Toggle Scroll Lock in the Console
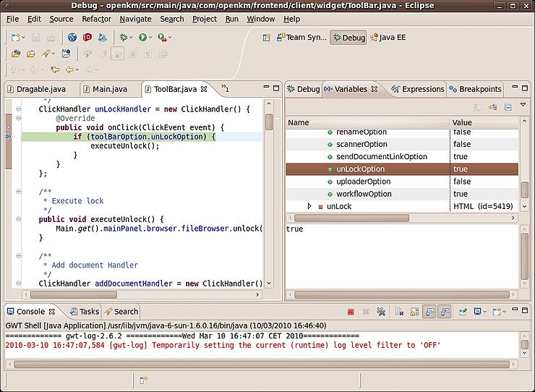Screen dimensions: 535x392 tap(414, 312)
